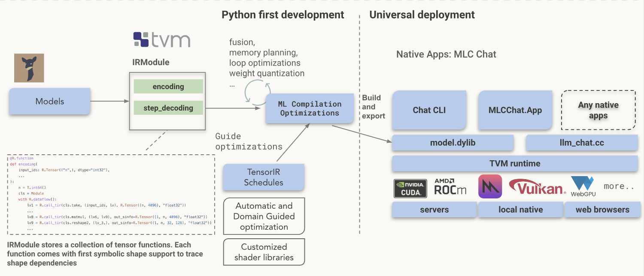This screenshot has width=644, height=276.
Task: Open the MLCChat.App box
Action: pos(515,110)
